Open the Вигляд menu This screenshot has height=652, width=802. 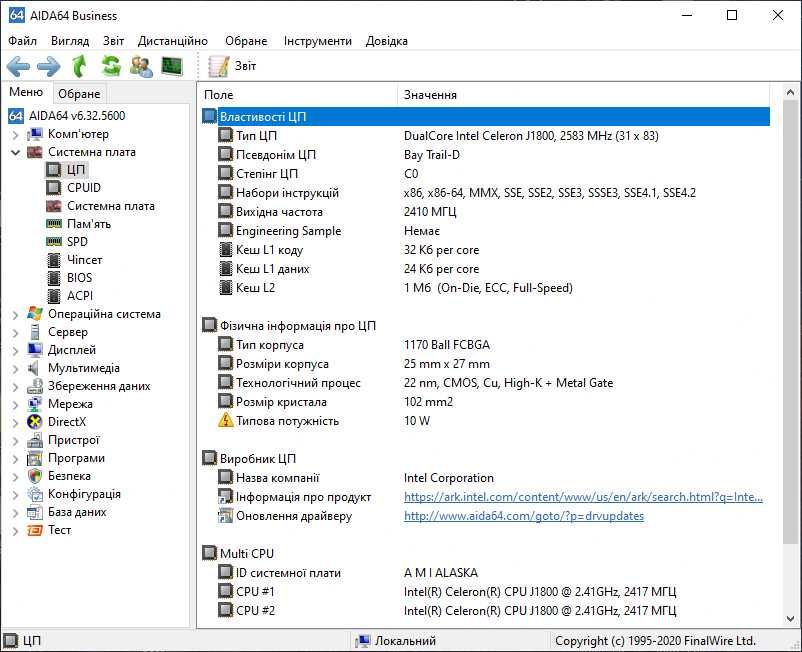tap(70, 41)
